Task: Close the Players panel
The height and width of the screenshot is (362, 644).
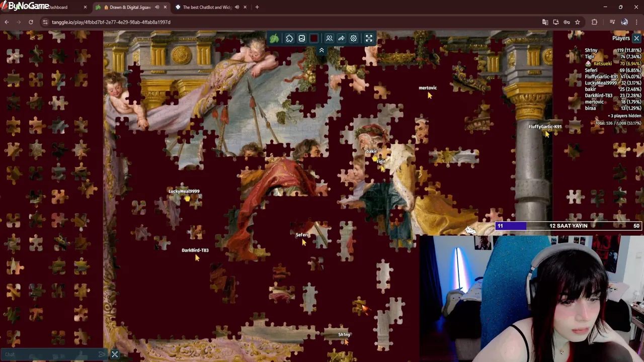Action: point(636,38)
